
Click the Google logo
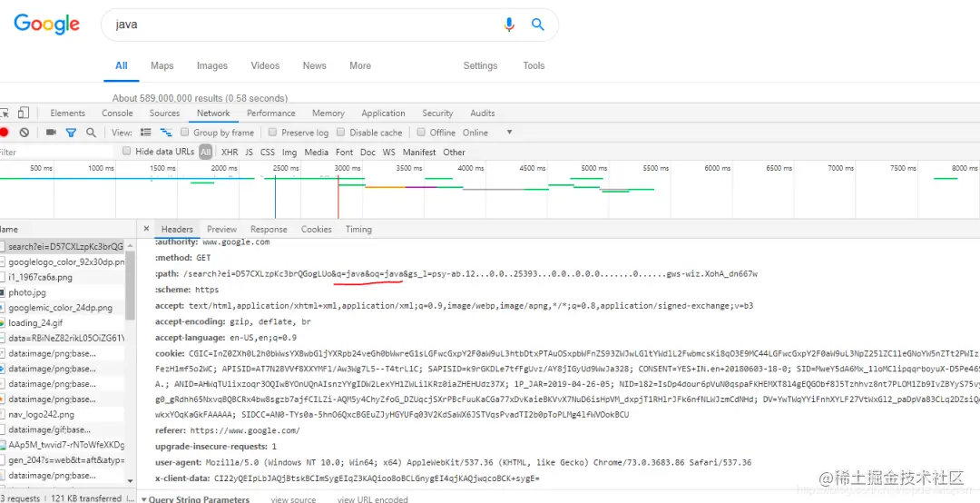click(x=47, y=25)
